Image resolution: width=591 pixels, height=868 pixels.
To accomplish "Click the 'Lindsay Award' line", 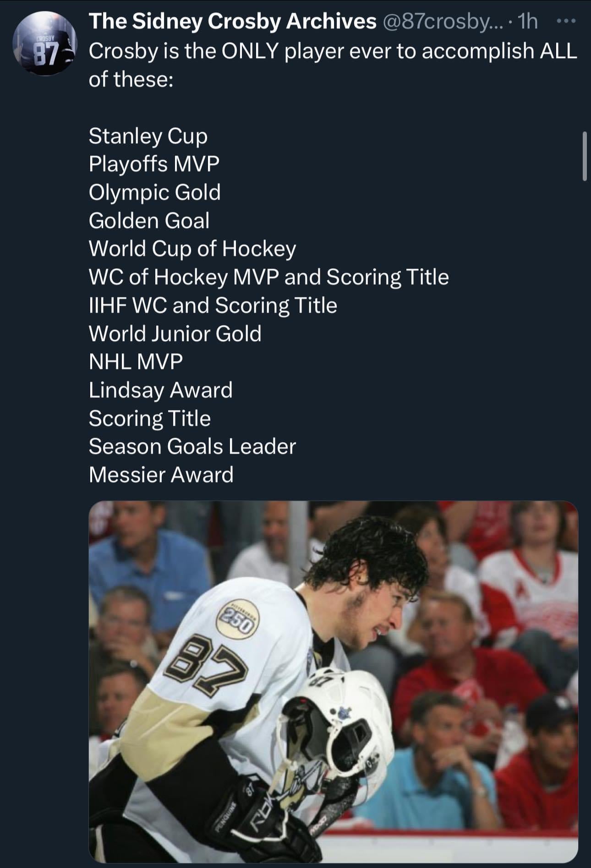I will click(x=160, y=390).
